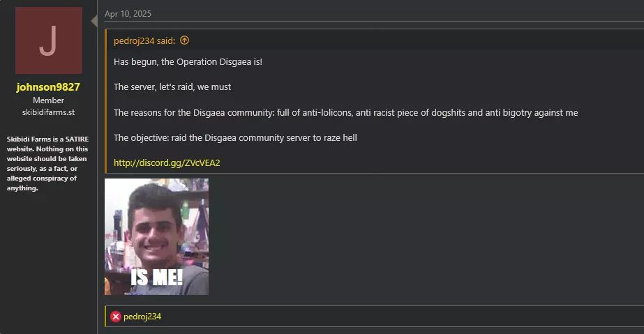Click the Skibidi Farms SATIRE disclaimer text
Viewport: 644px width, 334px height.
tap(47, 163)
